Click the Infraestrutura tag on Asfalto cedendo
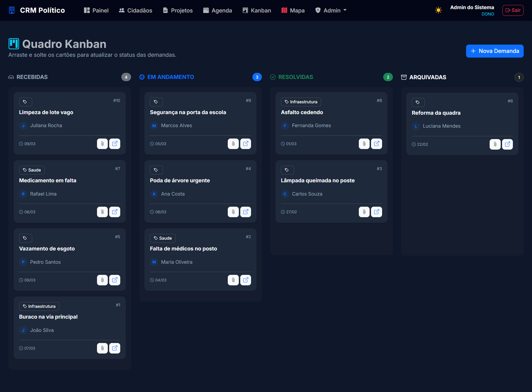Viewport: 532px width, 392px height. [301, 102]
